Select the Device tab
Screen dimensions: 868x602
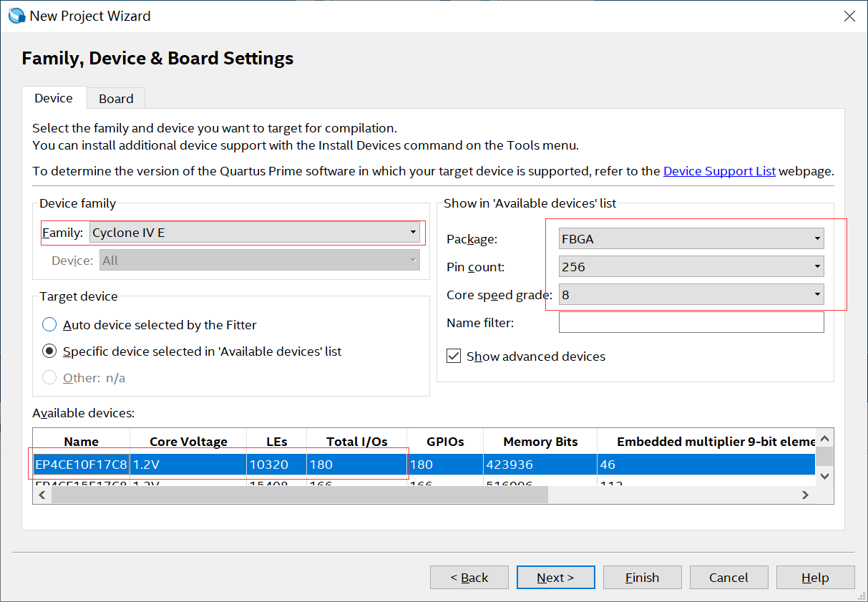coord(54,98)
